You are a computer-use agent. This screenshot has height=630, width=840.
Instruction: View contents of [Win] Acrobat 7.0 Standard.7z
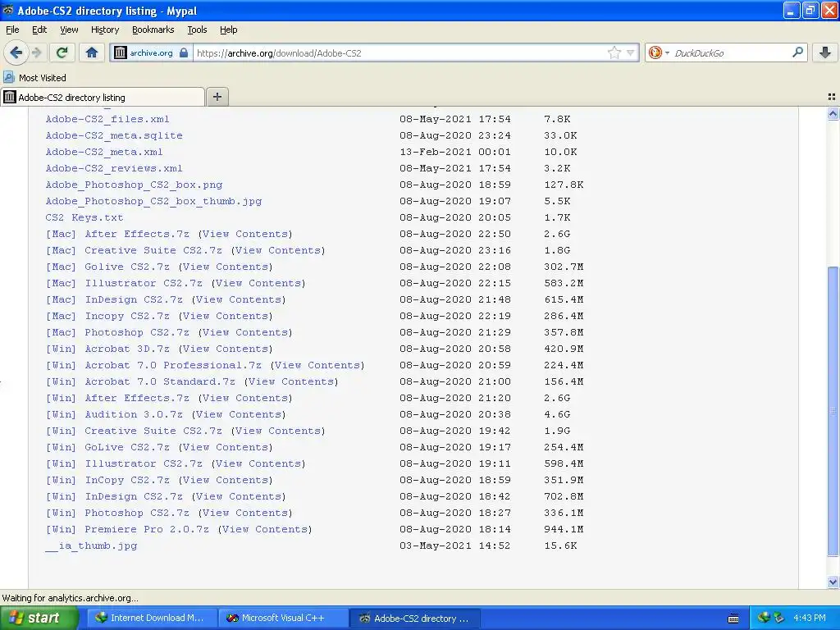click(x=291, y=381)
